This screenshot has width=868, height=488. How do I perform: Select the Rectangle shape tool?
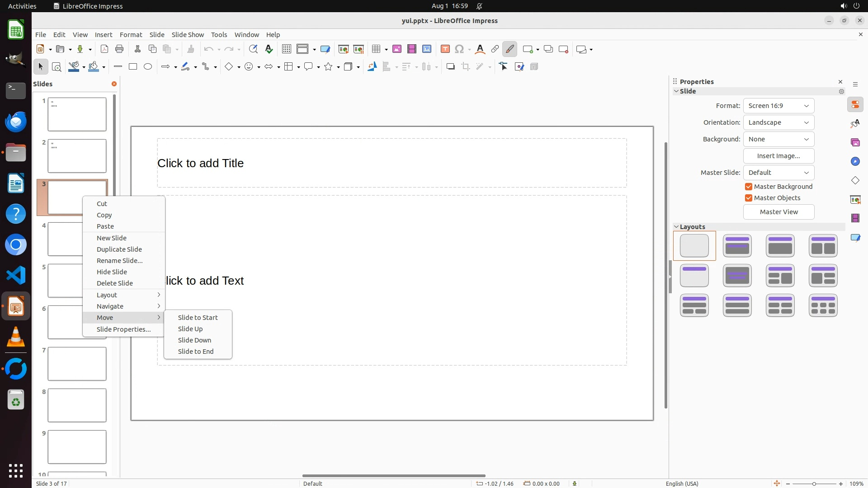pyautogui.click(x=133, y=67)
